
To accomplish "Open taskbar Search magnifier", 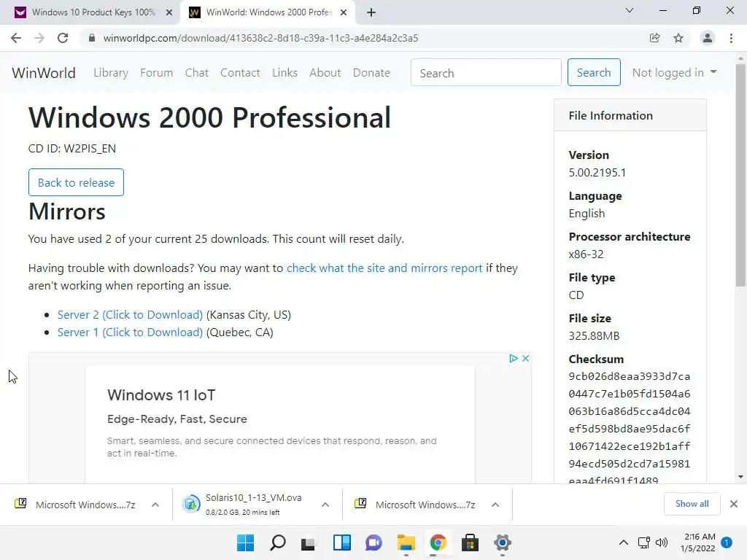I will (x=278, y=542).
